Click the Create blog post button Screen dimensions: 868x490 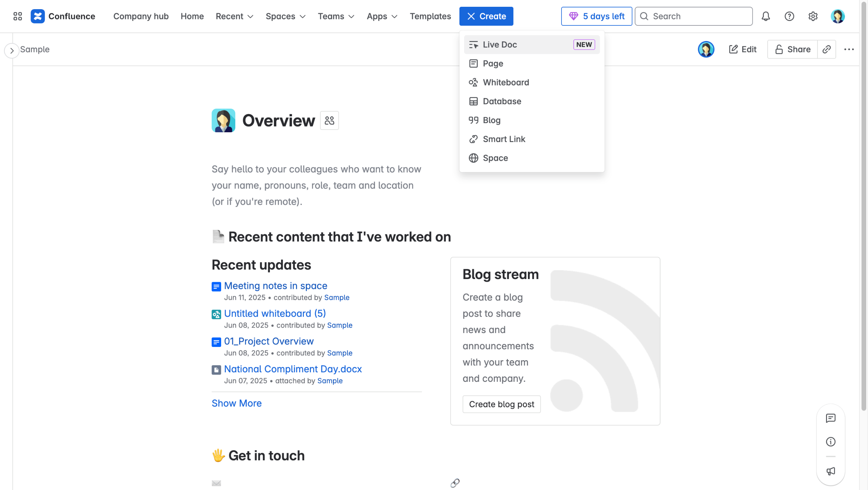501,404
